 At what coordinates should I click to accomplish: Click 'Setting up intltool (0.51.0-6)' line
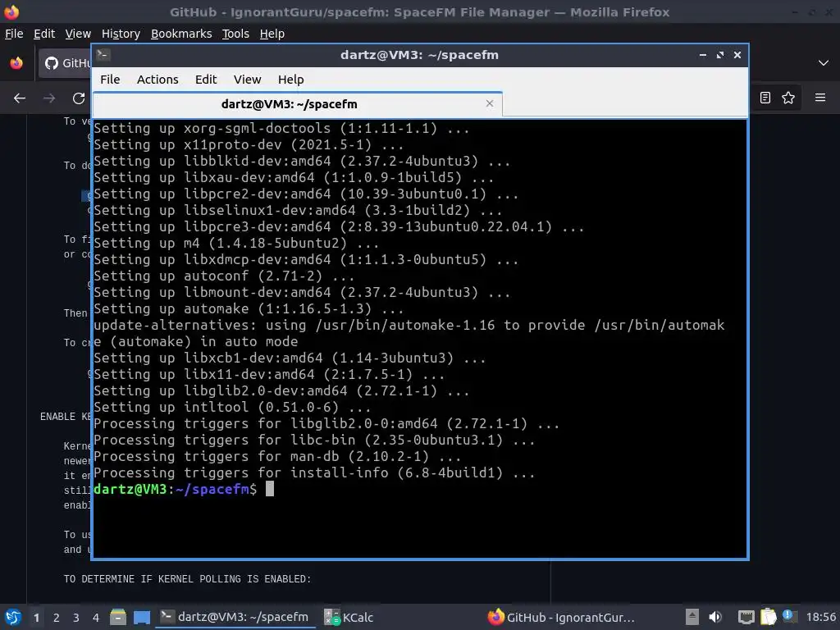232,407
